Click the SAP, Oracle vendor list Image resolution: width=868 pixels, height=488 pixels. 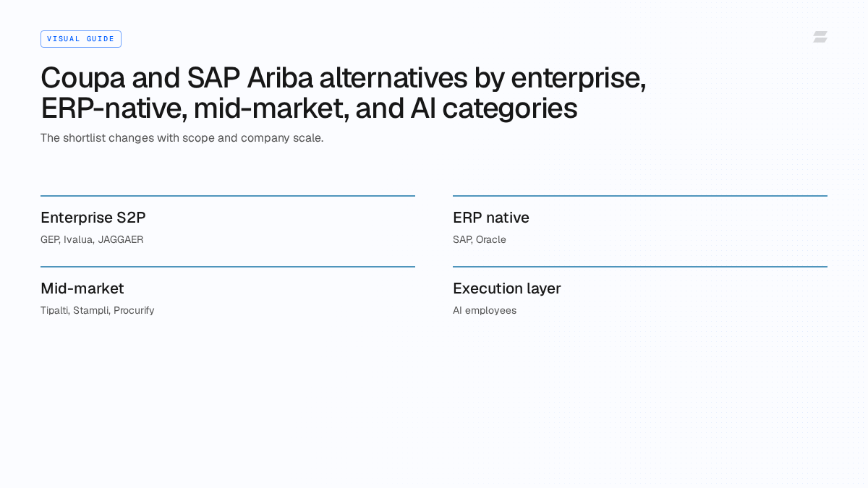click(x=480, y=240)
